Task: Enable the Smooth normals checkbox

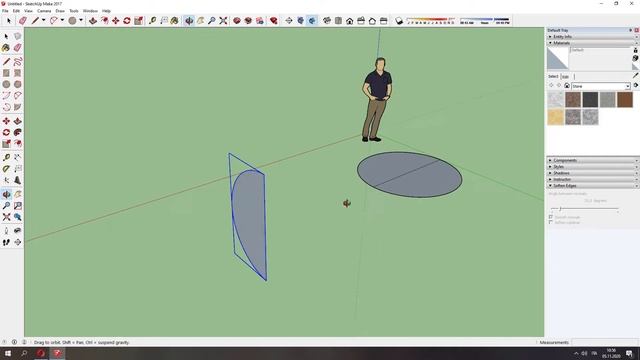Action: [x=551, y=218]
